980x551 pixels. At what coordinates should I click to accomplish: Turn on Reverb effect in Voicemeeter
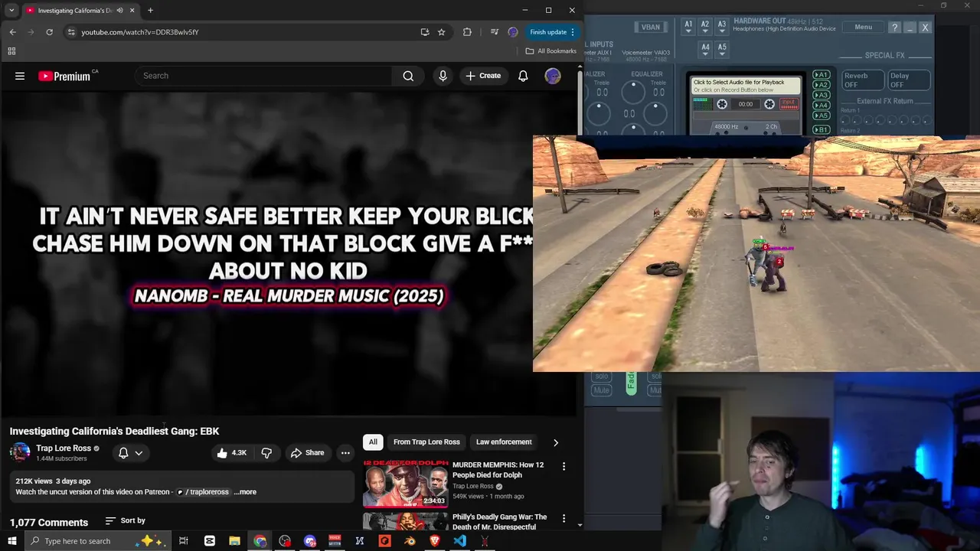point(863,80)
